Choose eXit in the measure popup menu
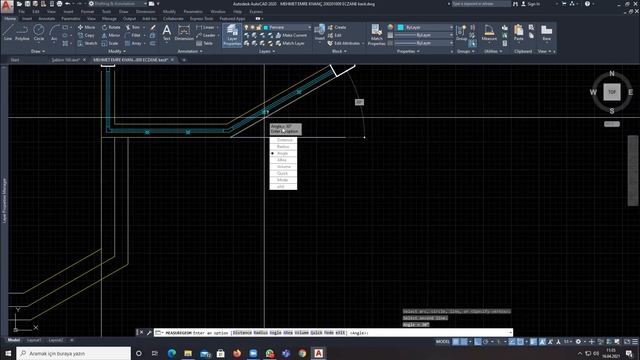The height and width of the screenshot is (360, 640). coord(283,187)
